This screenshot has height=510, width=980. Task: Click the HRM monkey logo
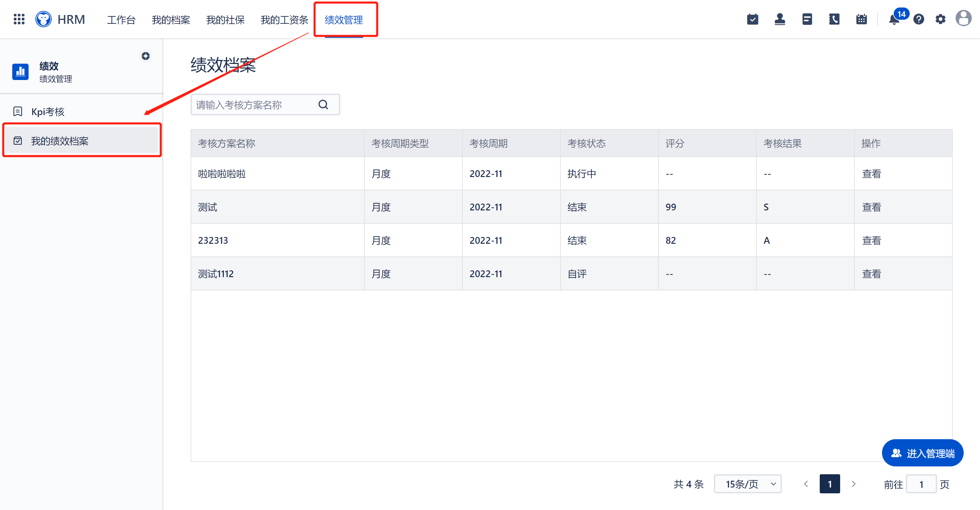pyautogui.click(x=43, y=19)
